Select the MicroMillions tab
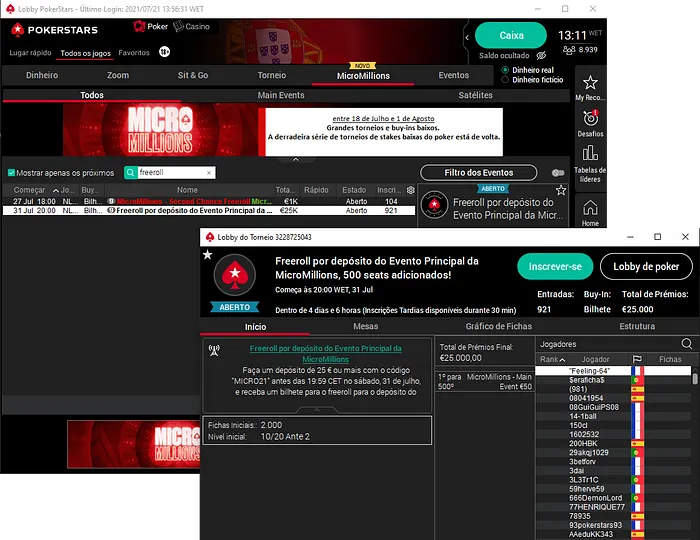The height and width of the screenshot is (540, 700). point(363,75)
